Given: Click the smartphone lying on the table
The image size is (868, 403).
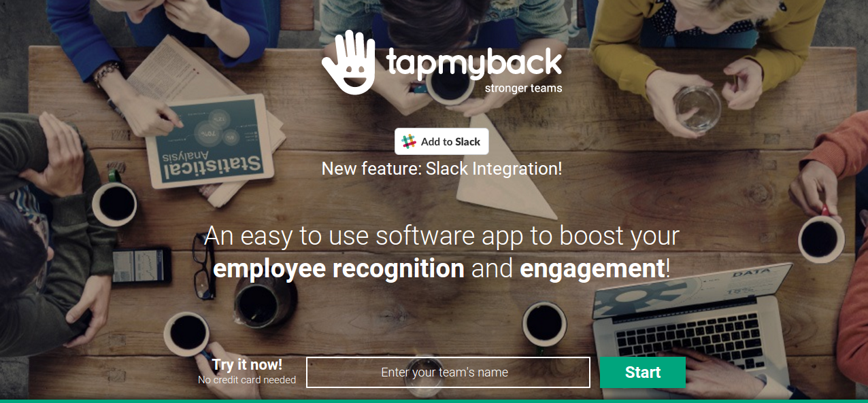Looking at the screenshot, I should click(x=141, y=266).
